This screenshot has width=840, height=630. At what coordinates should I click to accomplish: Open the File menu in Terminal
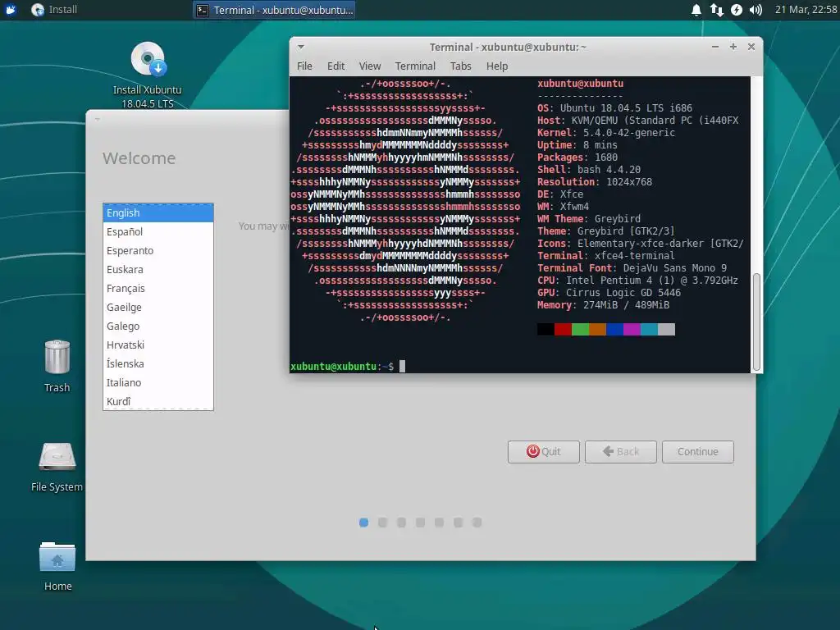pyautogui.click(x=304, y=66)
